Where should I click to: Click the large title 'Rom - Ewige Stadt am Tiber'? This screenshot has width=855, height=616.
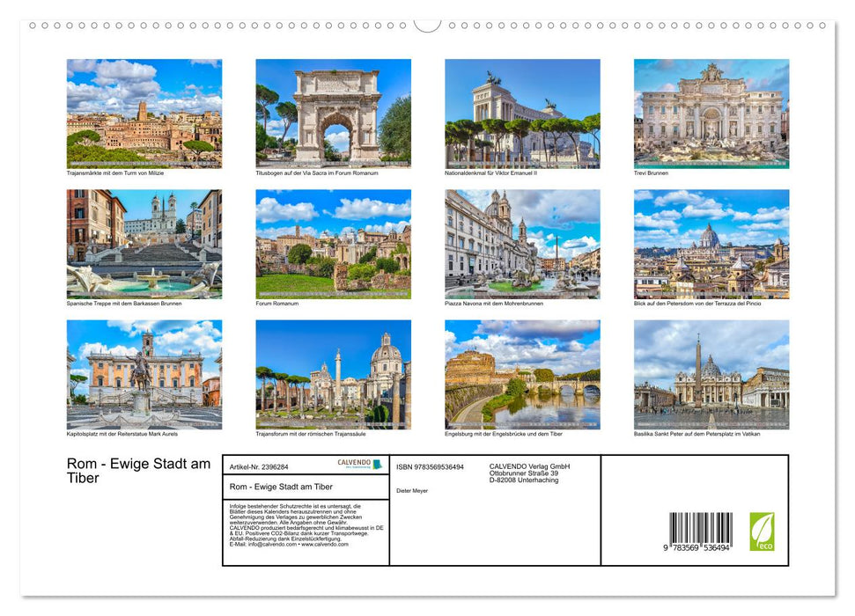(138, 471)
